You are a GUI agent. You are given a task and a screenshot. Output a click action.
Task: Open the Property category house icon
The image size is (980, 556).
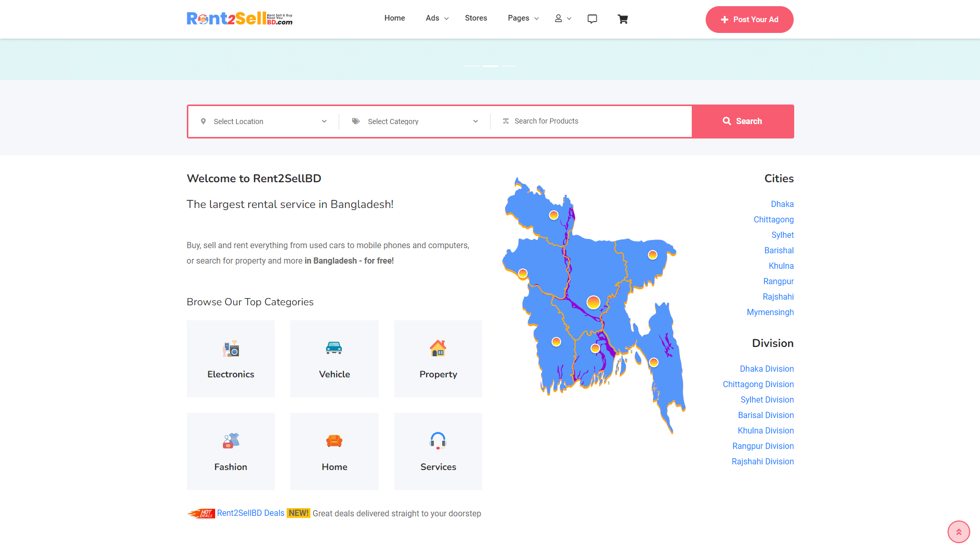(x=438, y=349)
